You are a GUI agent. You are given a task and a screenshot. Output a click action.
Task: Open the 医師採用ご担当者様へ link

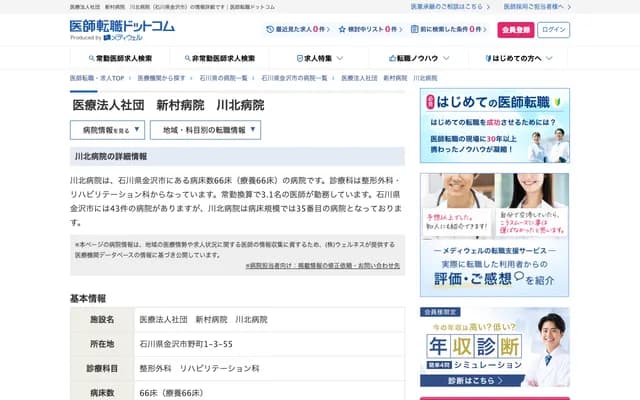coord(537,7)
